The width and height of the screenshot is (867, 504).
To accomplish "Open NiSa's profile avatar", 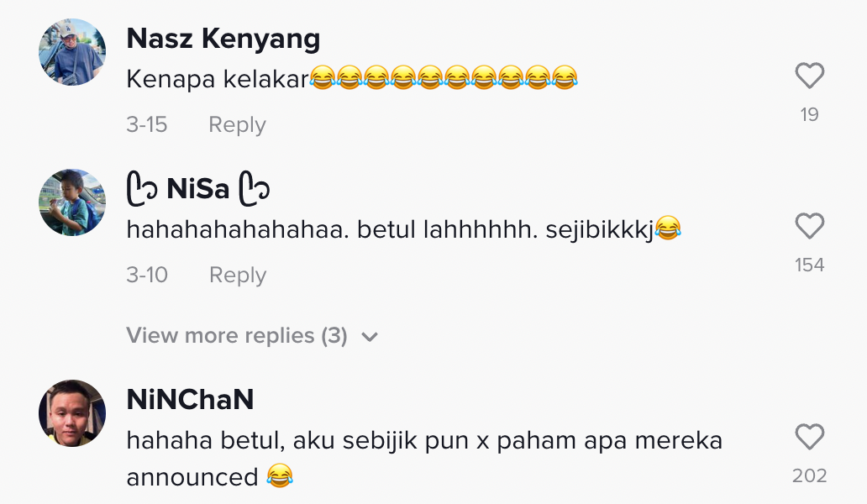I will click(x=72, y=202).
